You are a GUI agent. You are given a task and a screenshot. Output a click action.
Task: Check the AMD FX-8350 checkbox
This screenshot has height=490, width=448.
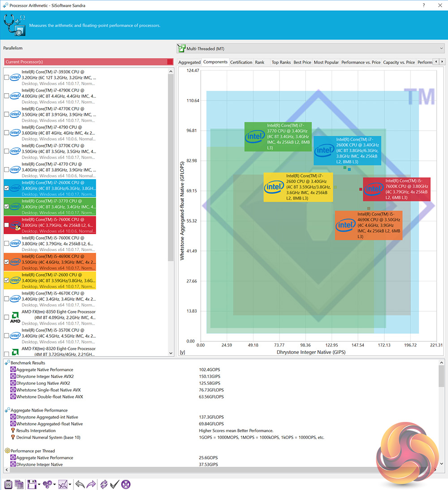[x=6, y=317]
